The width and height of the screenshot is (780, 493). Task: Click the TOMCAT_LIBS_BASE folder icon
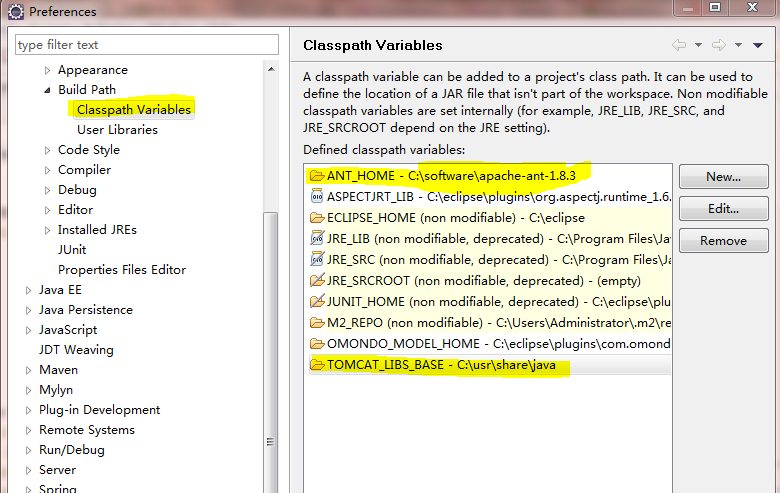pyautogui.click(x=317, y=365)
